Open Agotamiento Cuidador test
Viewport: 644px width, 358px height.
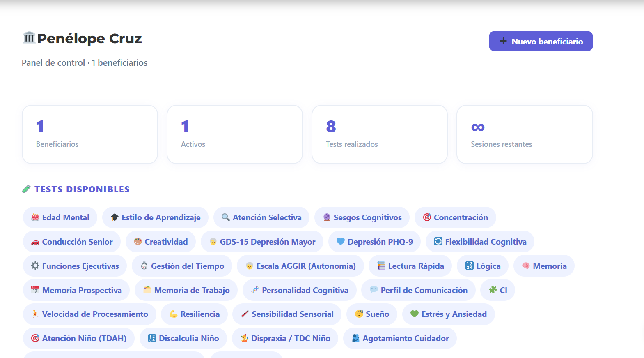[x=400, y=338]
